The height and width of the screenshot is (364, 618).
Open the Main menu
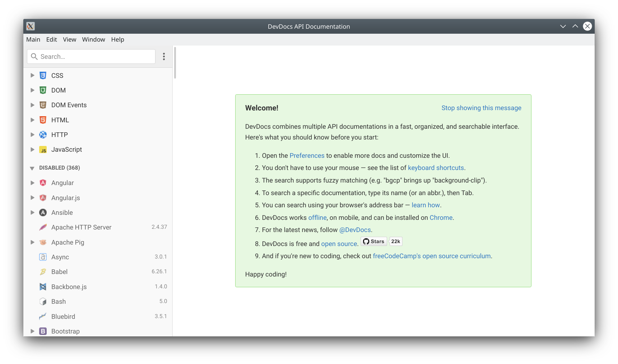coord(33,39)
